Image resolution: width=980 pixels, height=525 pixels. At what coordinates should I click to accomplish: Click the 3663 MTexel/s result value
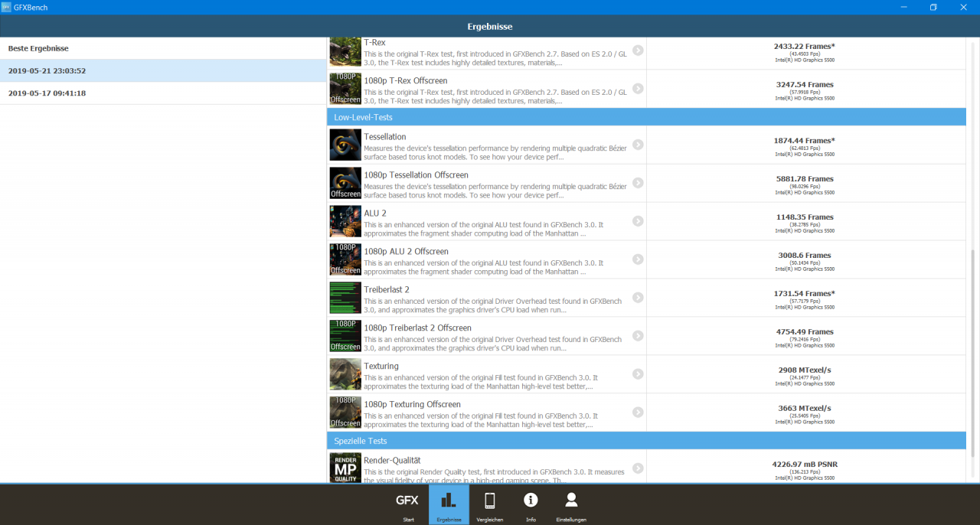[x=804, y=409]
